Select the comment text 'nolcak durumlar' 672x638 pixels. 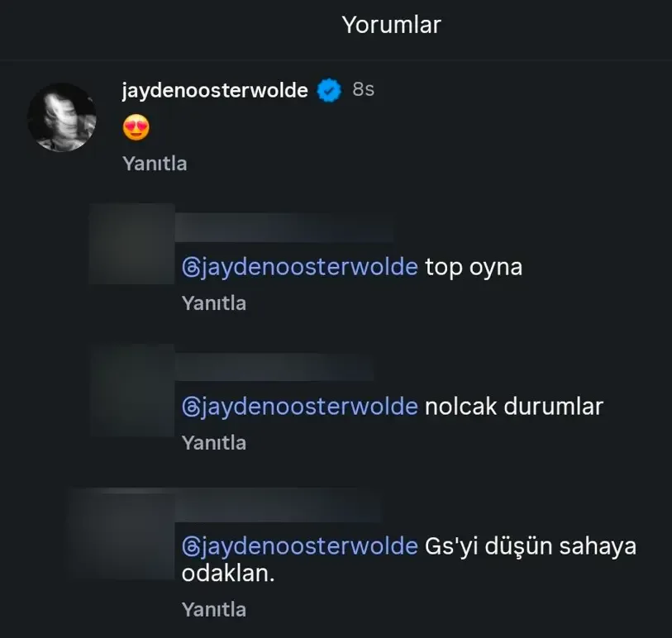point(514,406)
